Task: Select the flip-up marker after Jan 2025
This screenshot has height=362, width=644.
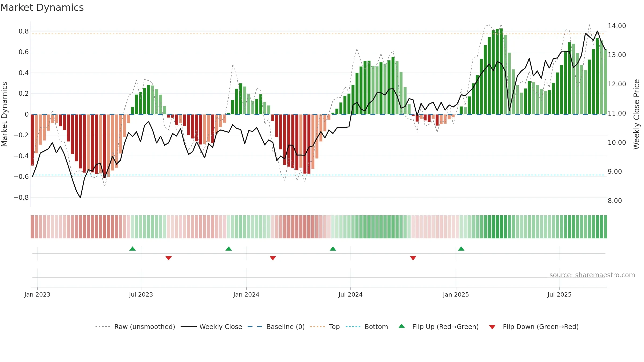Action: pos(461,249)
